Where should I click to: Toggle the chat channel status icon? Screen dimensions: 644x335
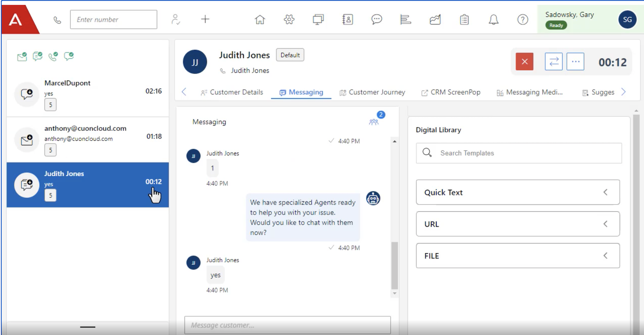pyautogui.click(x=69, y=57)
